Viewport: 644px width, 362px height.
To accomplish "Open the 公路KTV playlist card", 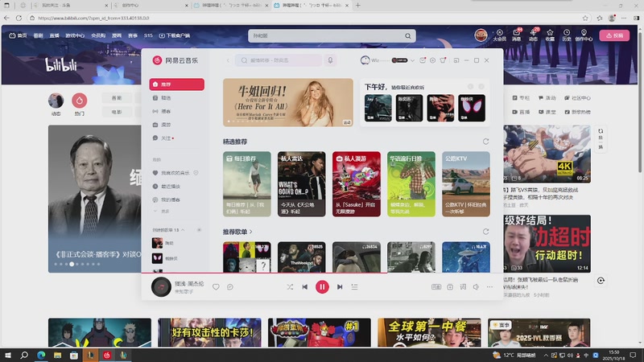I will point(466,184).
